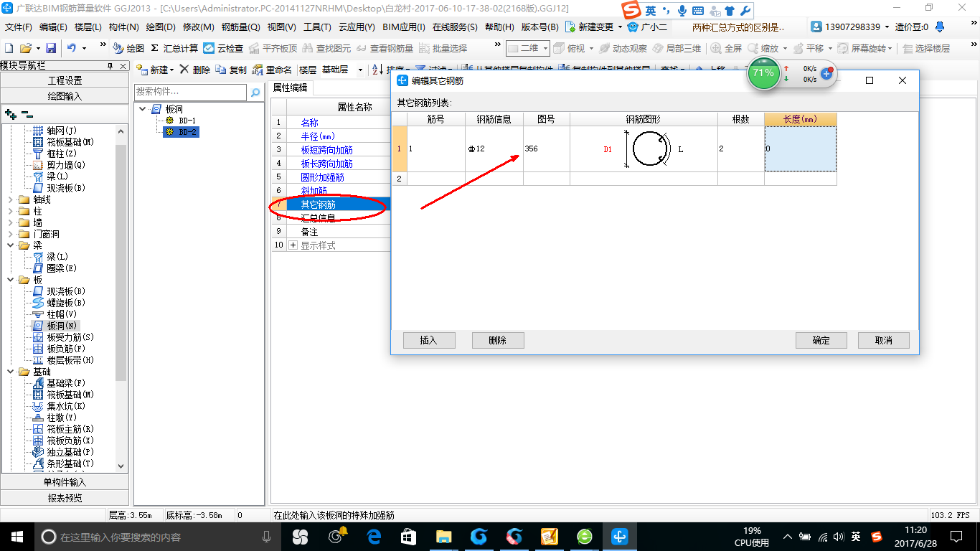The height and width of the screenshot is (551, 980).
Task: Click the add-plus icon in navigation panel
Action: (x=11, y=113)
